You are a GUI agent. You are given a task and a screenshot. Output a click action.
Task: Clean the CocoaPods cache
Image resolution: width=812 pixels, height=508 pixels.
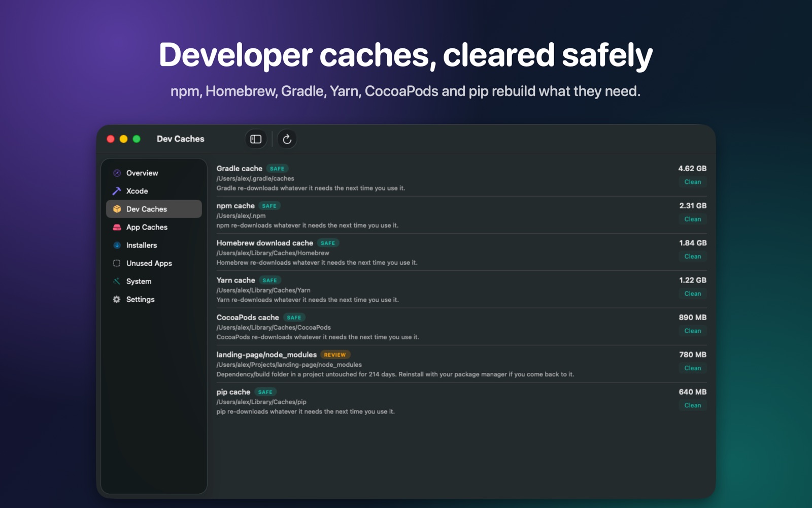pyautogui.click(x=693, y=331)
